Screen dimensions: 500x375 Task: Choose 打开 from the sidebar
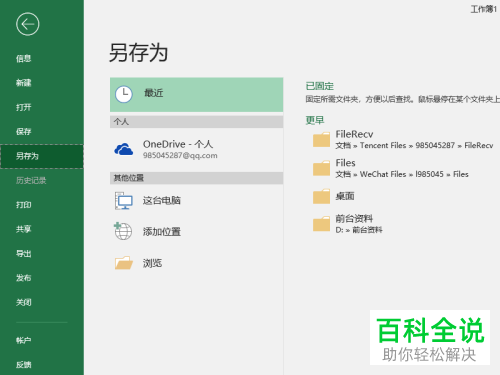23,107
